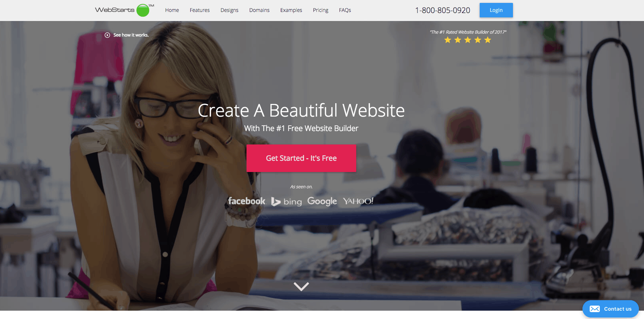Click the down chevron arrow at page bottom

pyautogui.click(x=301, y=286)
